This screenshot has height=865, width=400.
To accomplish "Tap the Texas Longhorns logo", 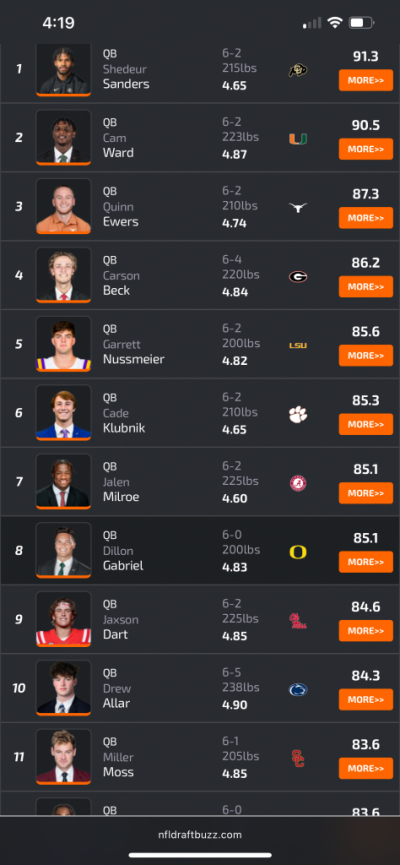I will point(298,207).
